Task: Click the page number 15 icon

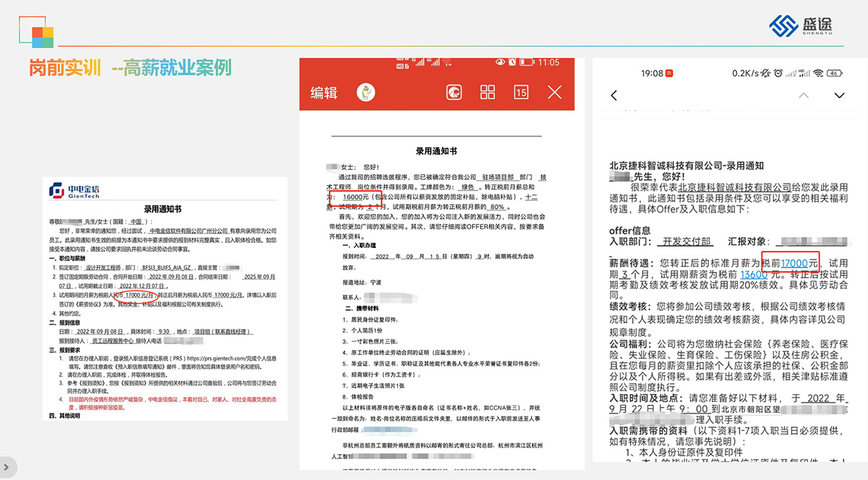Action: (x=521, y=92)
